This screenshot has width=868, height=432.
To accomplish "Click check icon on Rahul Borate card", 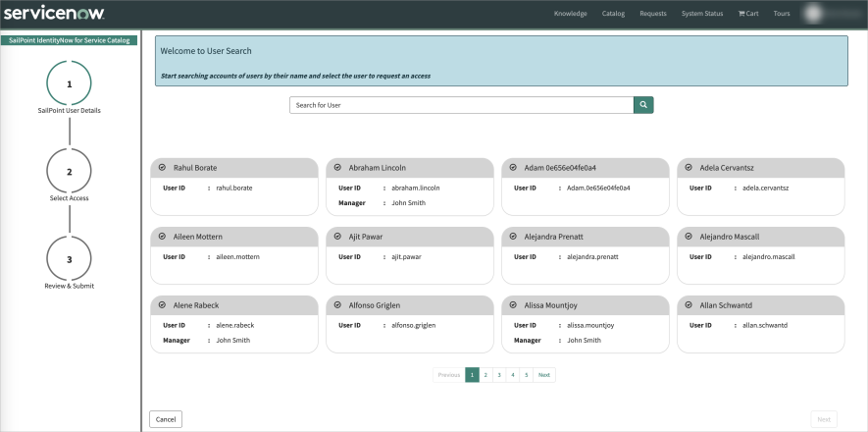I will [162, 167].
